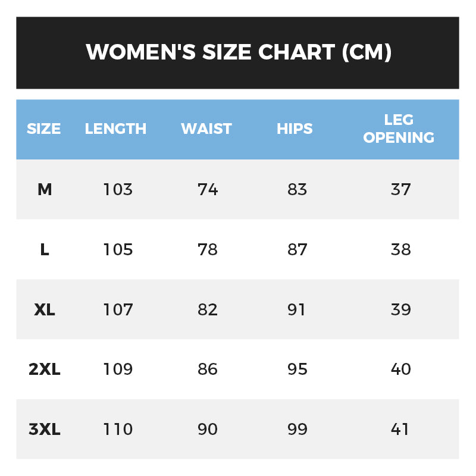Click the waist value 90 for 3XL
The width and height of the screenshot is (476, 476).
click(208, 430)
